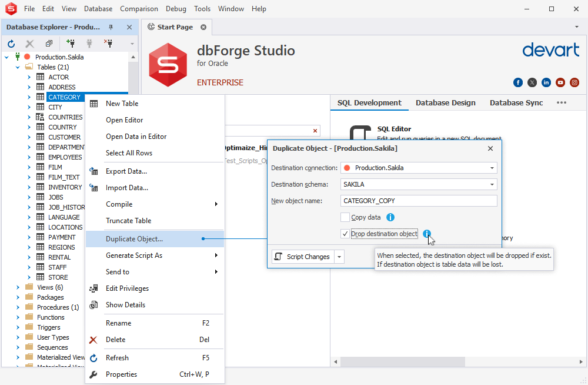Click the red clear X in search field

coord(315,131)
